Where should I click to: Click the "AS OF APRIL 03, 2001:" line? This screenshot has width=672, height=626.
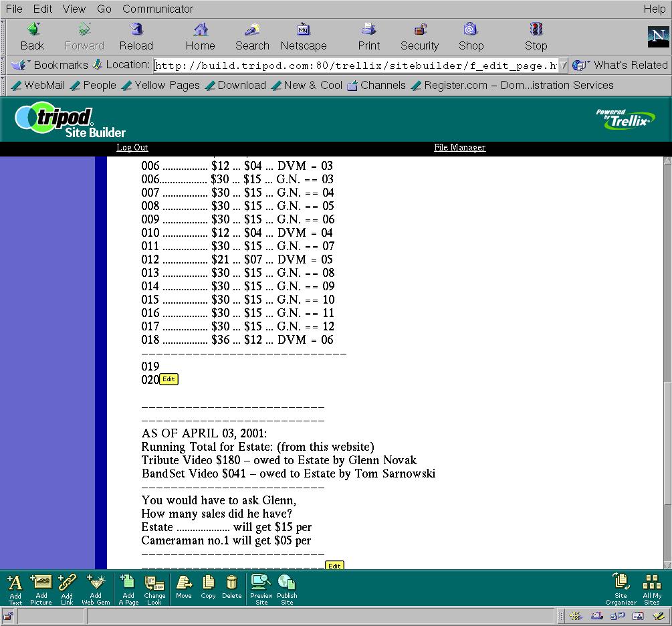[x=204, y=433]
